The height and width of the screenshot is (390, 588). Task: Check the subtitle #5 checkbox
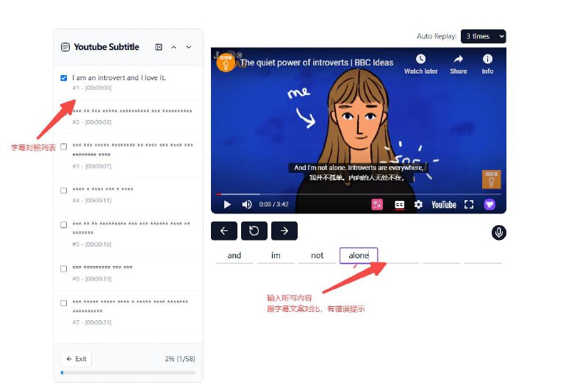coord(64,225)
